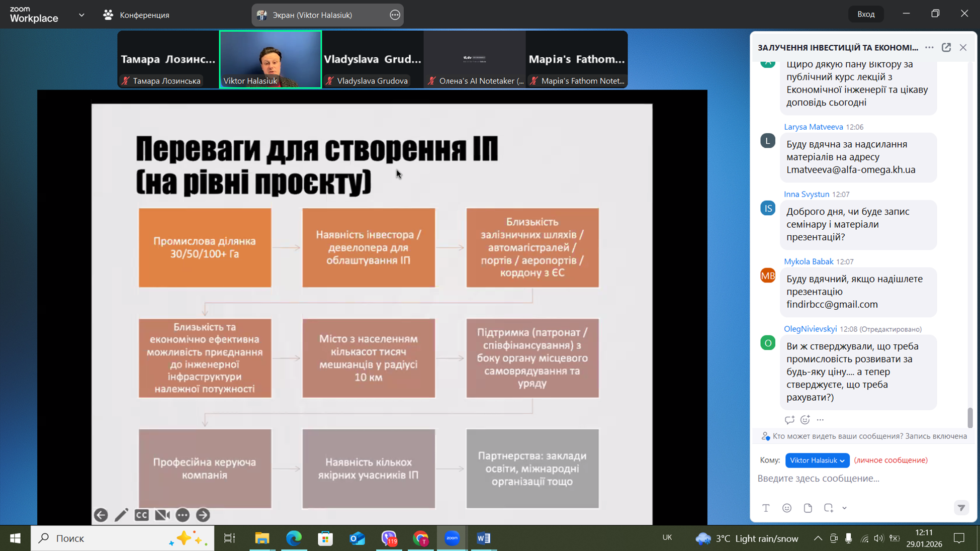Attach a file to chat message
Image resolution: width=980 pixels, height=551 pixels.
pyautogui.click(x=808, y=508)
